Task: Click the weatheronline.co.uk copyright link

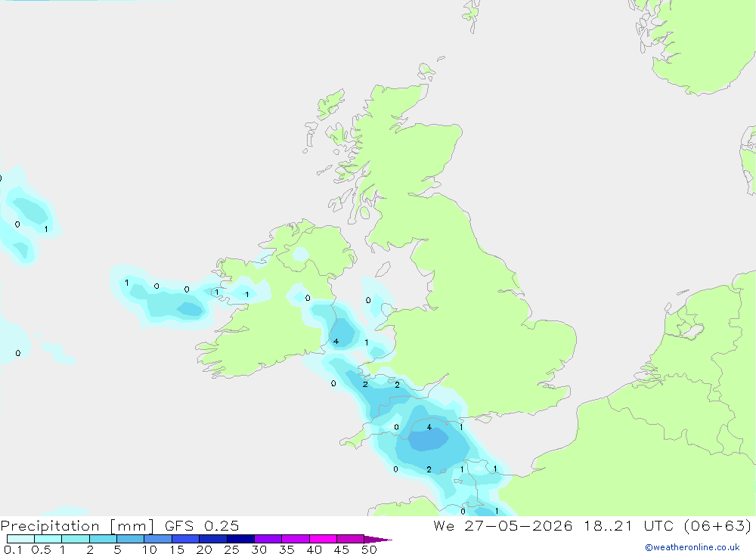Action: click(x=692, y=547)
